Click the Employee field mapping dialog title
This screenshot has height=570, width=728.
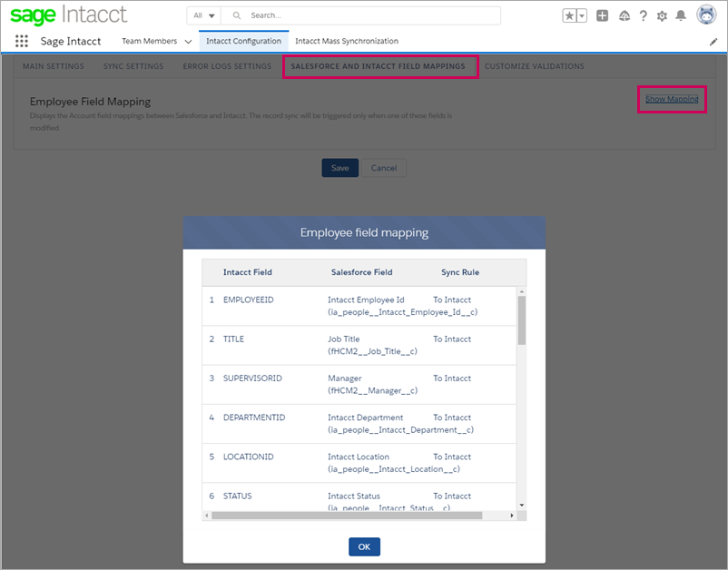pyautogui.click(x=364, y=232)
